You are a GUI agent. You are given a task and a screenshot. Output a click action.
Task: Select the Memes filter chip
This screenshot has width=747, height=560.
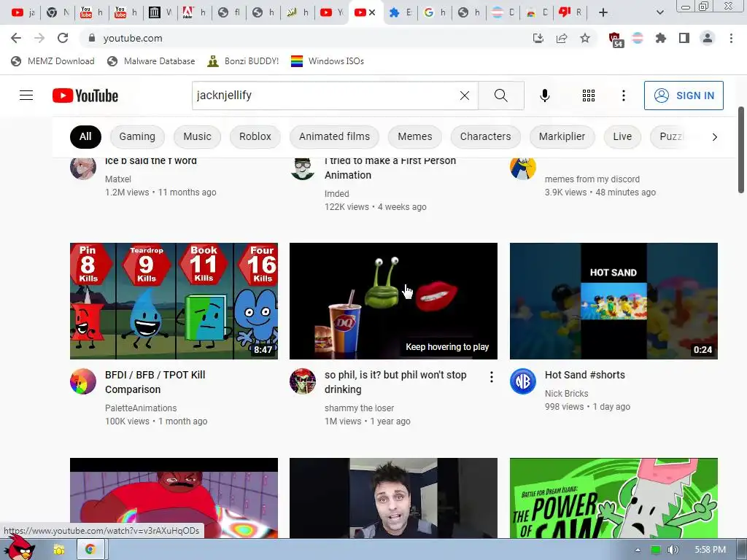415,136
